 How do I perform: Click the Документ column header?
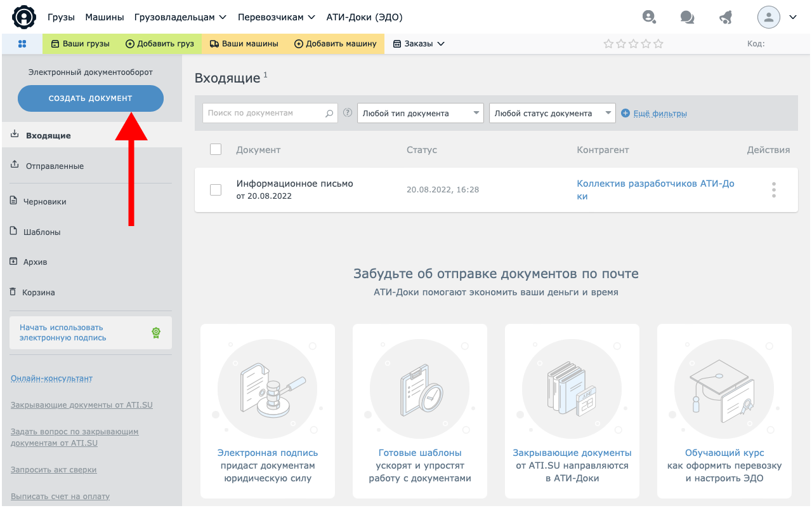point(258,150)
